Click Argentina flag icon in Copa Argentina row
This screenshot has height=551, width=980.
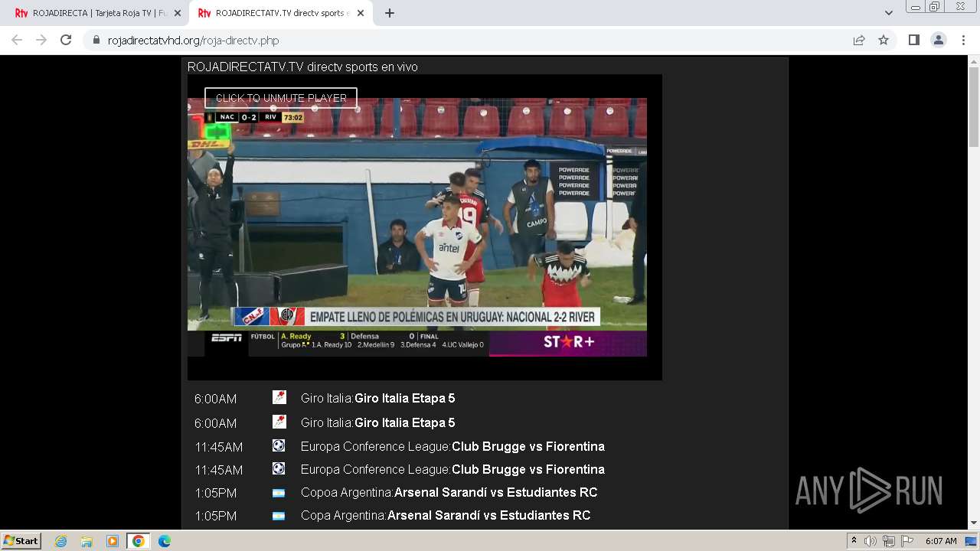[279, 516]
